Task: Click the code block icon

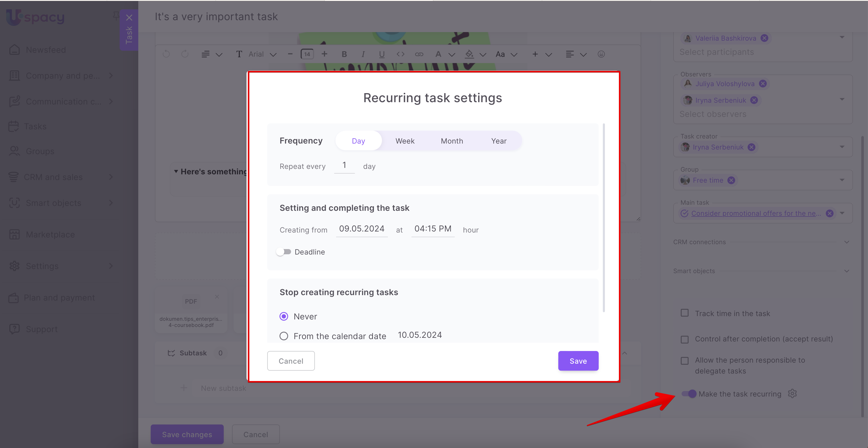Action: click(x=400, y=54)
